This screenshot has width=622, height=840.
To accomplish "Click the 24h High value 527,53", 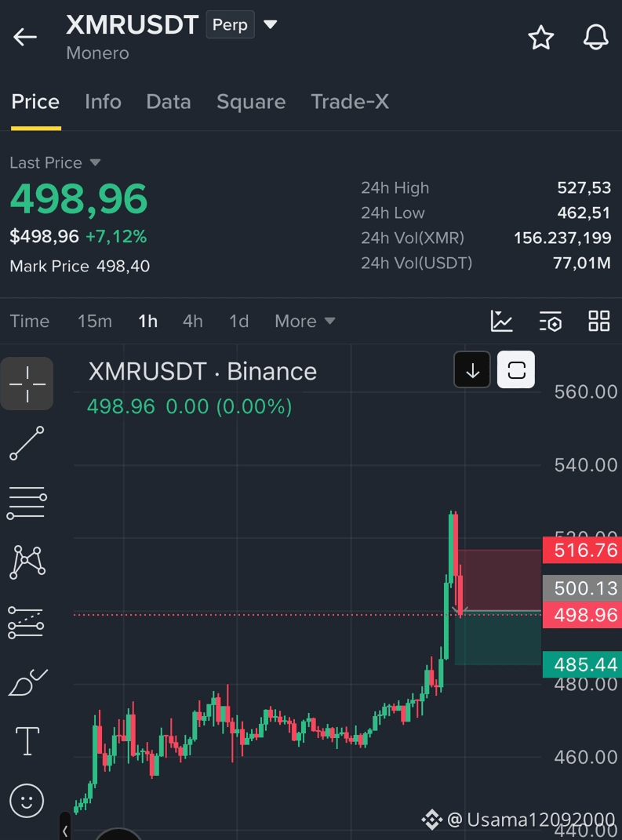I will click(584, 187).
